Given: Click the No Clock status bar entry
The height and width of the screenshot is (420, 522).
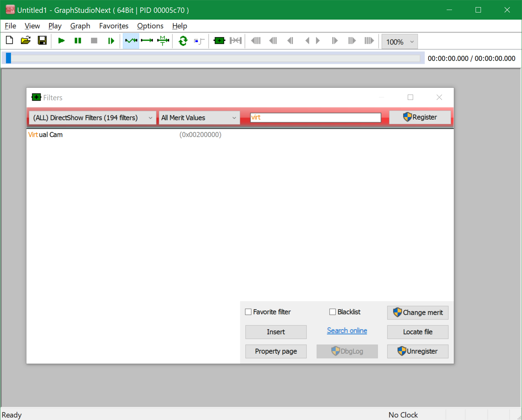Looking at the screenshot, I should pos(403,415).
